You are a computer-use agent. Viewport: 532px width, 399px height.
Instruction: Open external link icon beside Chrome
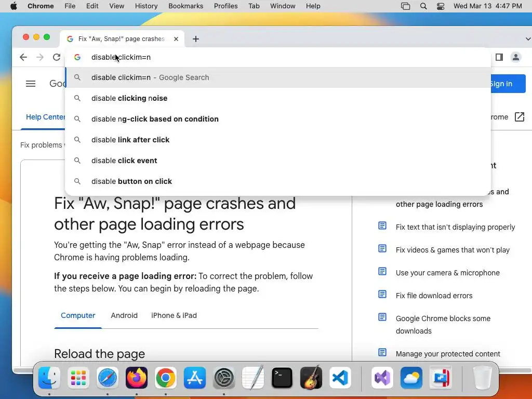pos(520,117)
